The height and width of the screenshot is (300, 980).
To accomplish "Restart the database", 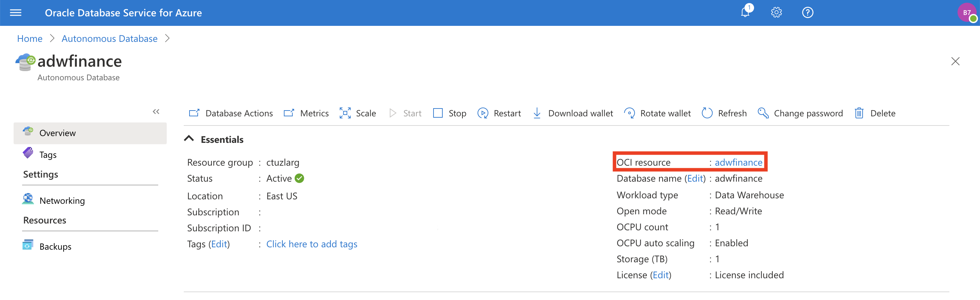I will tap(499, 113).
